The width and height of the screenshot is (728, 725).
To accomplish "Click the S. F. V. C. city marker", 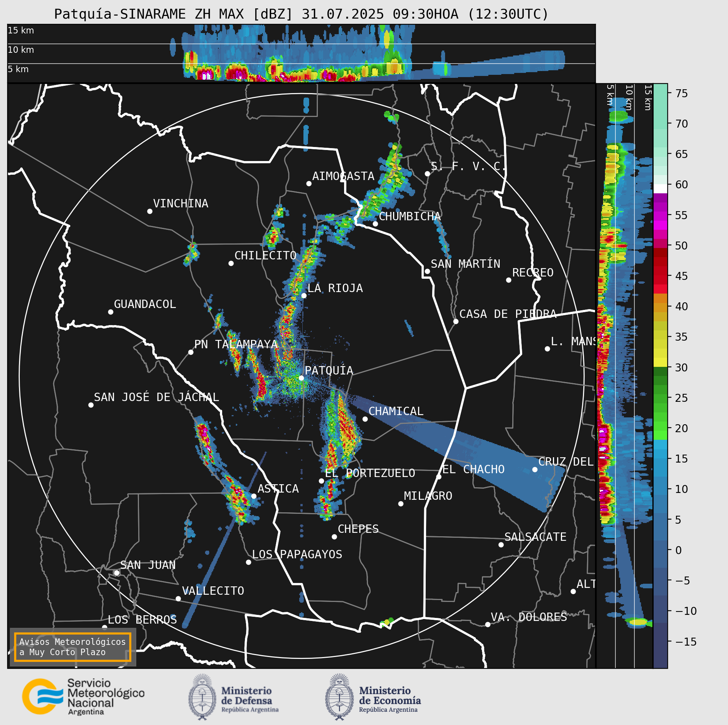I will [427, 174].
